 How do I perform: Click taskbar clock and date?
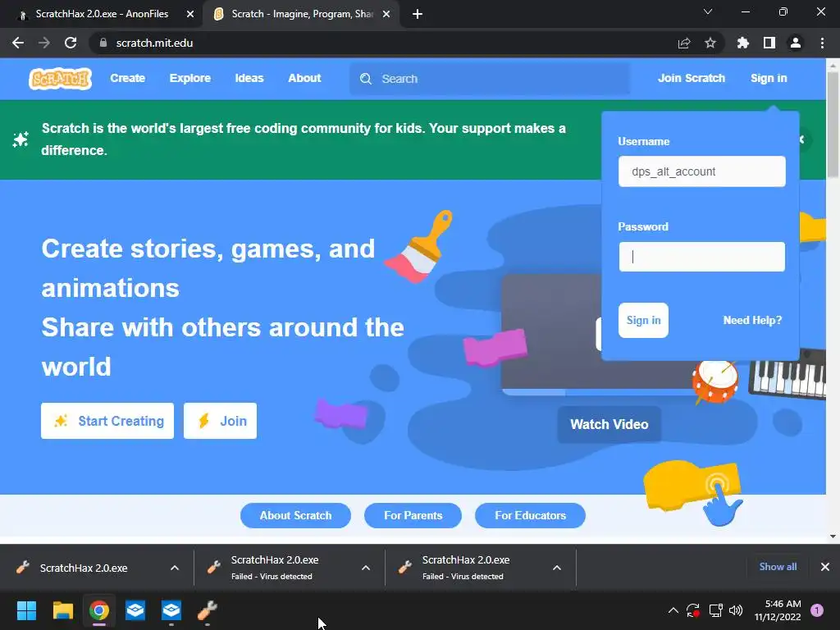point(778,610)
